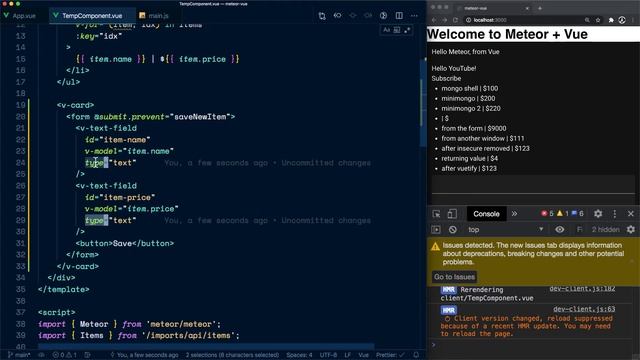Click the localhost:3000 address bar
The width and height of the screenshot is (640, 360).
[x=527, y=20]
